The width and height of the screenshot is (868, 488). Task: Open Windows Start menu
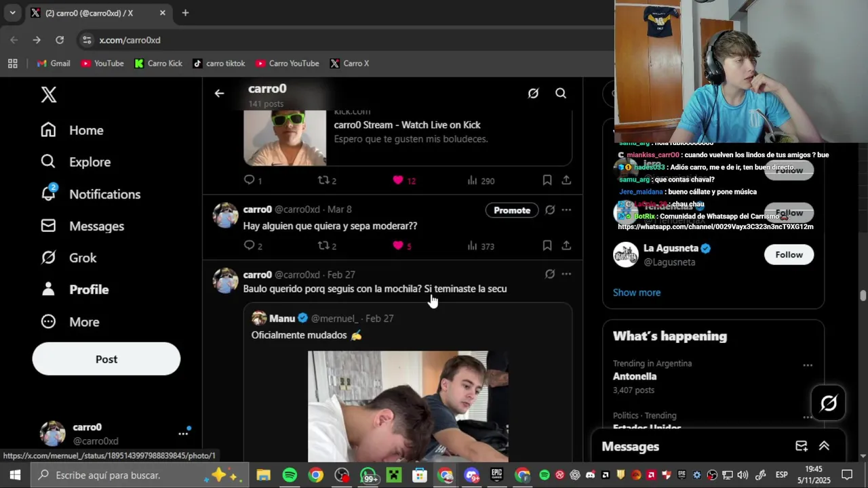15,475
